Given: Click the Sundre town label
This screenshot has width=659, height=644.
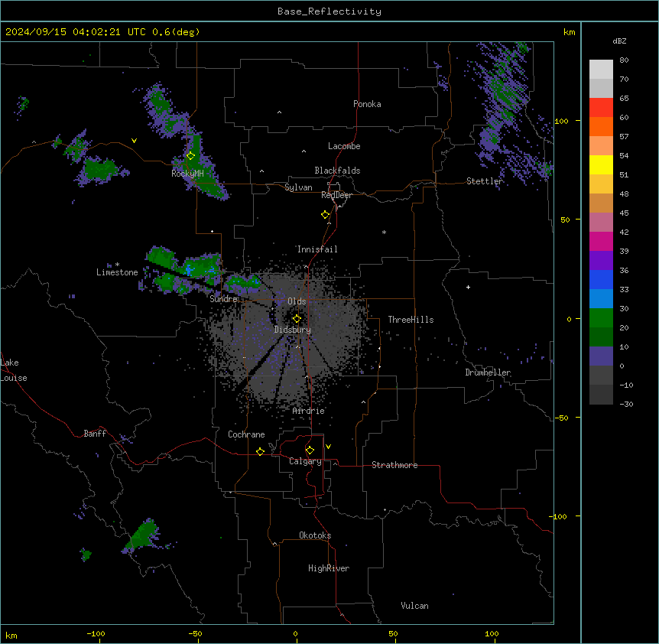Looking at the screenshot, I should pos(223,299).
